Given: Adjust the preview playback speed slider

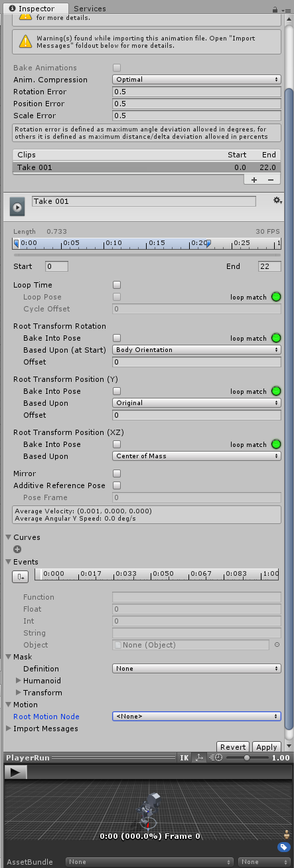Looking at the screenshot, I should pos(247,758).
